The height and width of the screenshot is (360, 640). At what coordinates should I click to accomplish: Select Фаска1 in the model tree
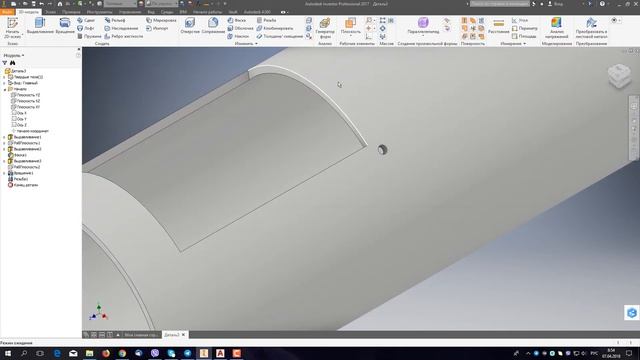[17, 155]
